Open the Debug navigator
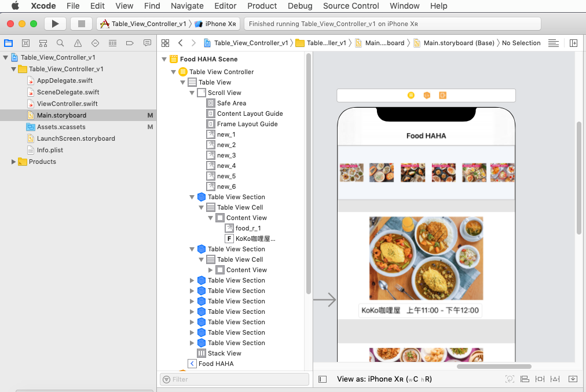586x392 pixels. [x=112, y=43]
